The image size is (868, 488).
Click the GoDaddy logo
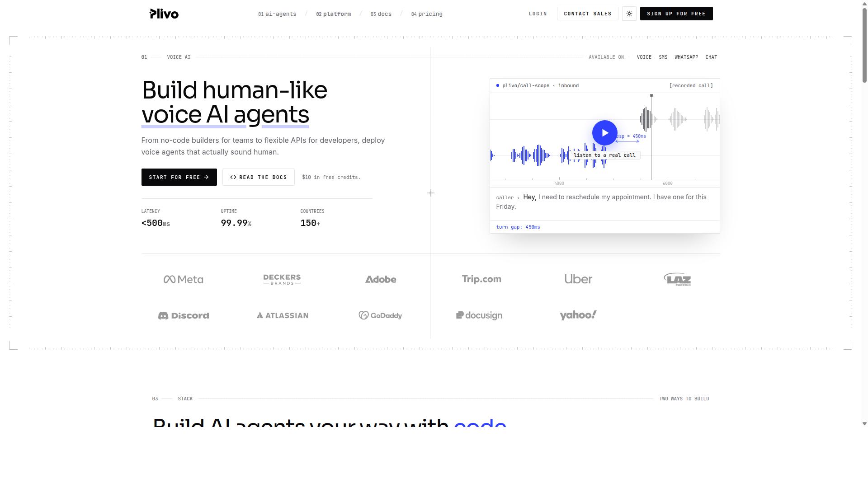pos(381,315)
